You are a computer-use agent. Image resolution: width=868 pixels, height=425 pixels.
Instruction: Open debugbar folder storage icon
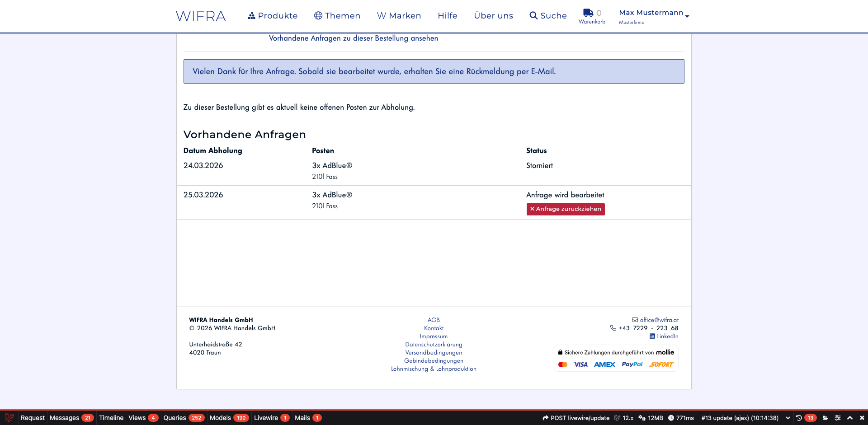825,418
